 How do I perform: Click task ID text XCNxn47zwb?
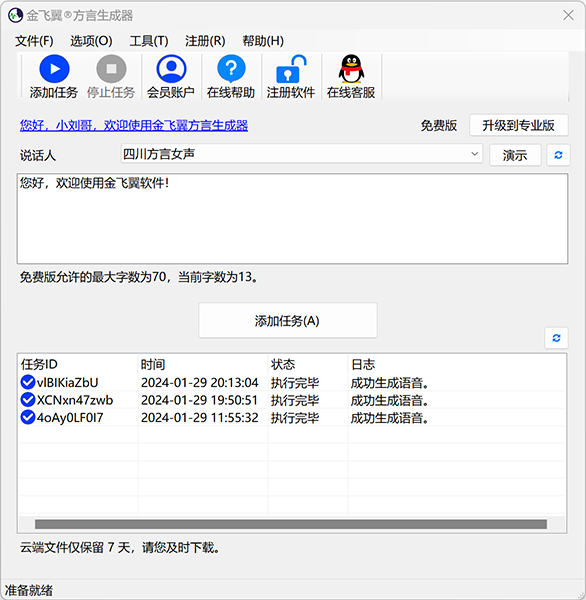75,400
